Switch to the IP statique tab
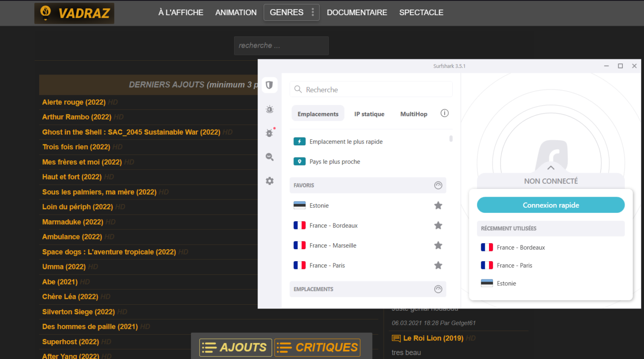The width and height of the screenshot is (644, 359). click(x=369, y=114)
